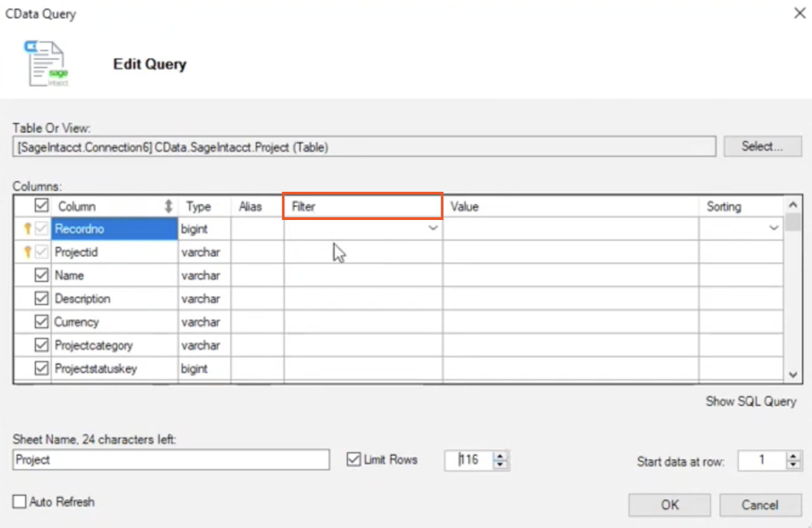Uncheck the Projectstatuskey column checkbox
The width and height of the screenshot is (812, 528).
coord(41,368)
